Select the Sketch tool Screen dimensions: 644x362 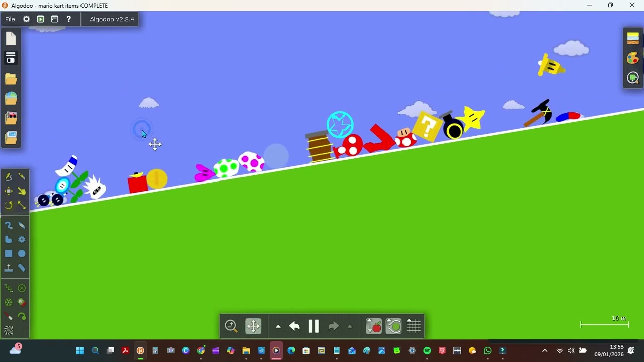[9, 177]
